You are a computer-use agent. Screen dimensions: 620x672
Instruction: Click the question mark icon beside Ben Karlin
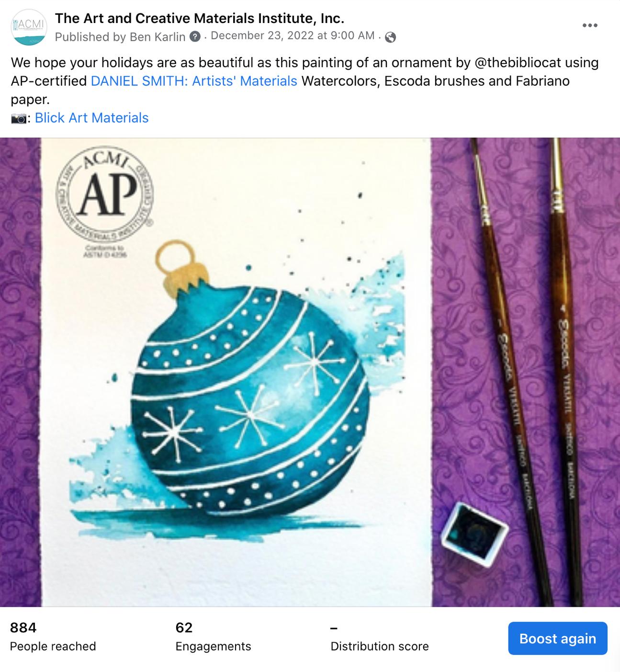click(195, 36)
